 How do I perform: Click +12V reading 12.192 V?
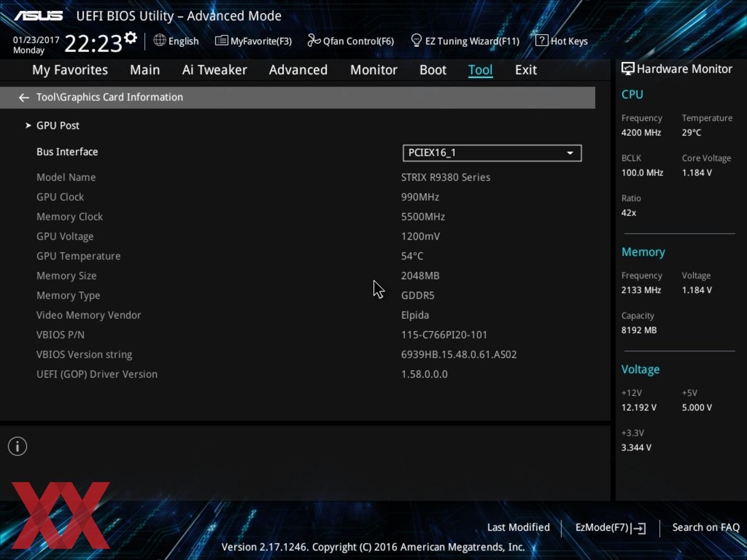tap(639, 408)
